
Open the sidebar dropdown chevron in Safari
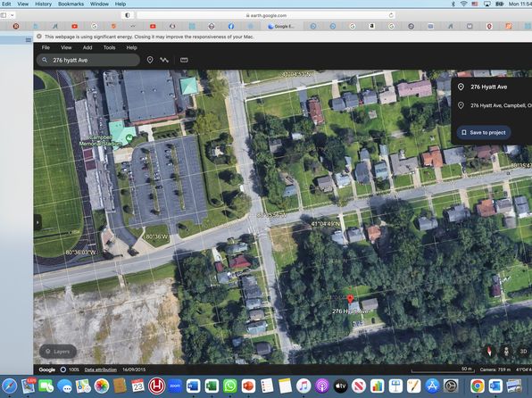tap(12, 15)
